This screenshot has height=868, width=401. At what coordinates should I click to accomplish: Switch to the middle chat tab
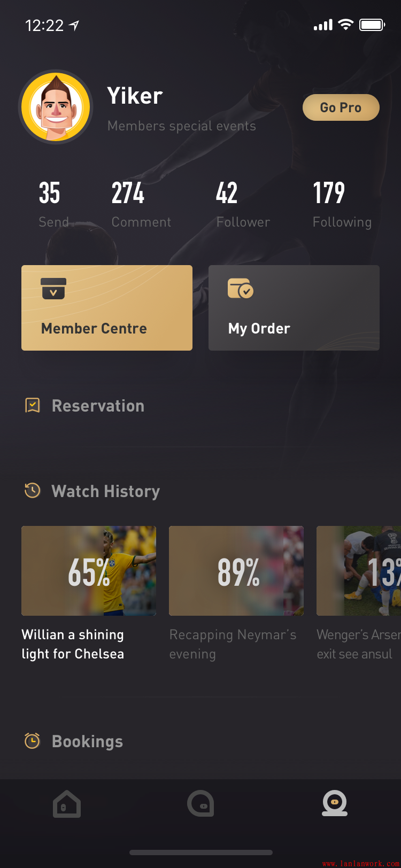200,804
